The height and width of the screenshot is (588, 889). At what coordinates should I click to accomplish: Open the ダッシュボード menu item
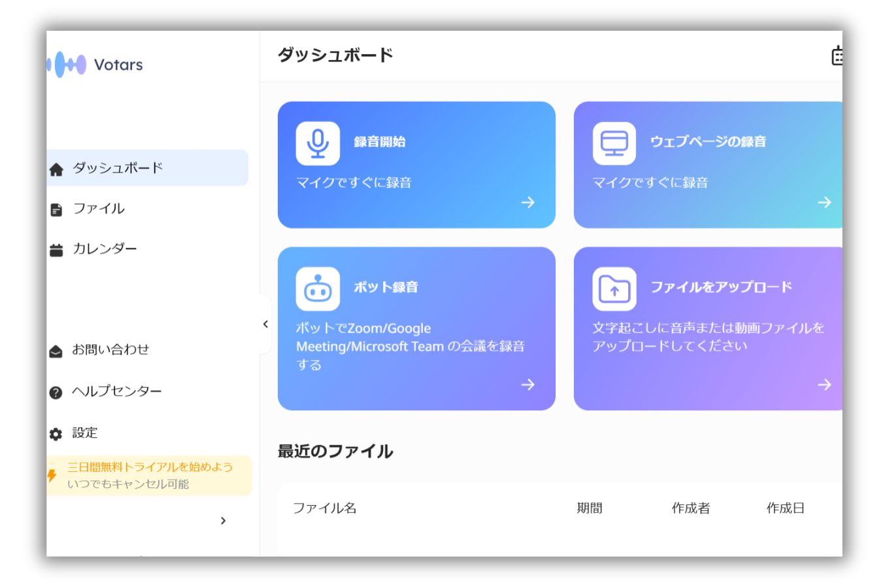(148, 168)
